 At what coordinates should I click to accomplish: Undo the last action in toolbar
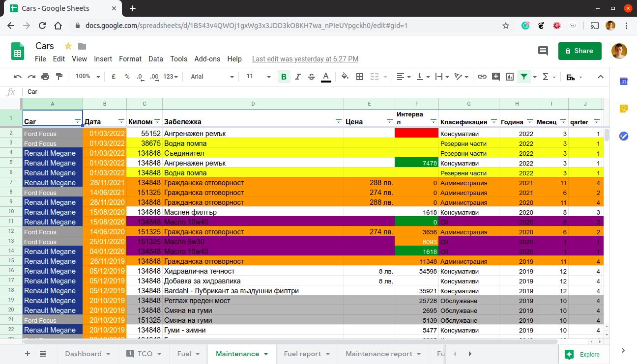tap(18, 77)
